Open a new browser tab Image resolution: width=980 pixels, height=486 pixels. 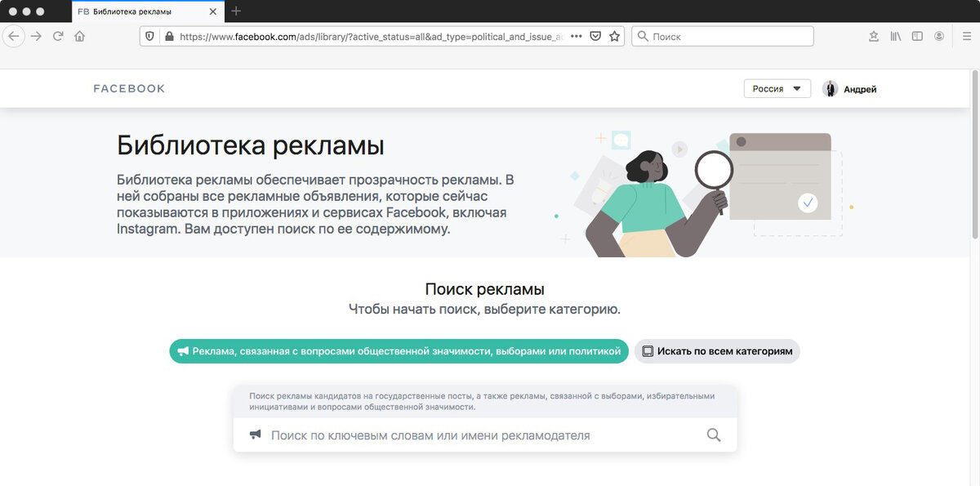point(236,12)
